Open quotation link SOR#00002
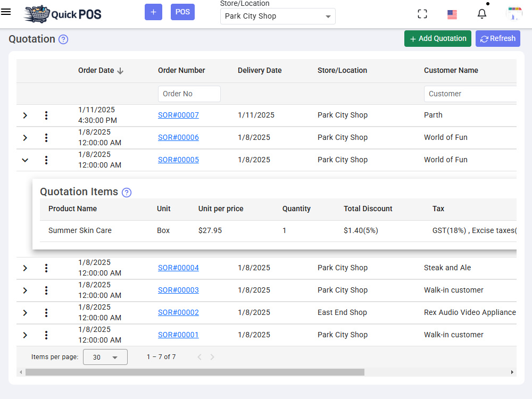532x399 pixels. click(178, 312)
